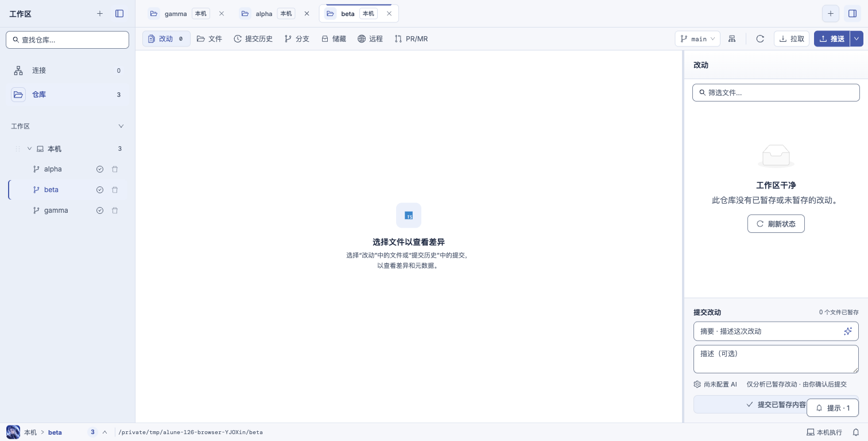Close the gamma tab

222,14
